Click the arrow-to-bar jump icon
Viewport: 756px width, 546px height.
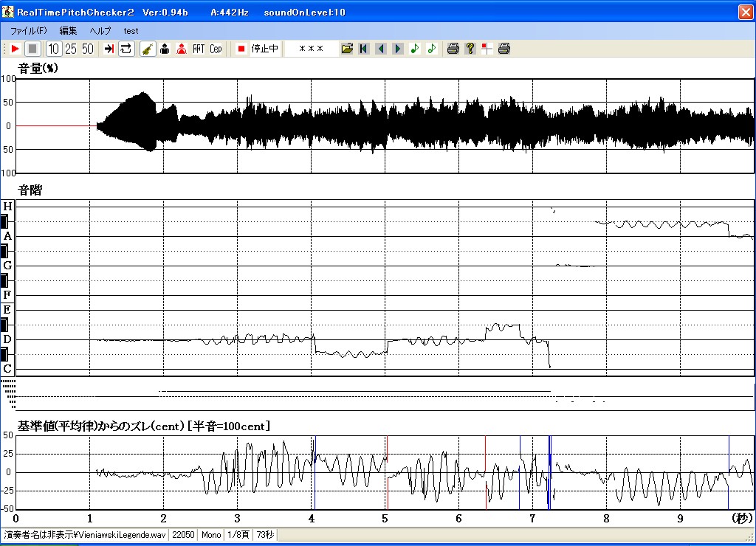coord(109,49)
